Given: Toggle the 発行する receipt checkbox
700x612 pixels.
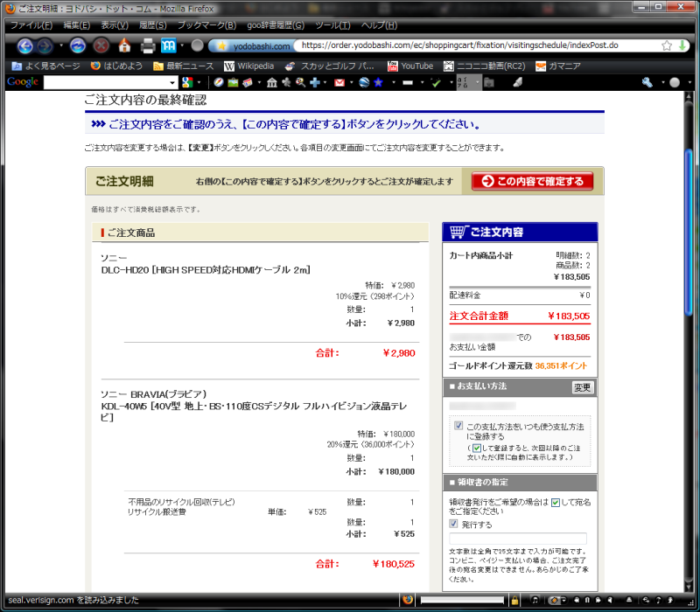Looking at the screenshot, I should pyautogui.click(x=453, y=524).
